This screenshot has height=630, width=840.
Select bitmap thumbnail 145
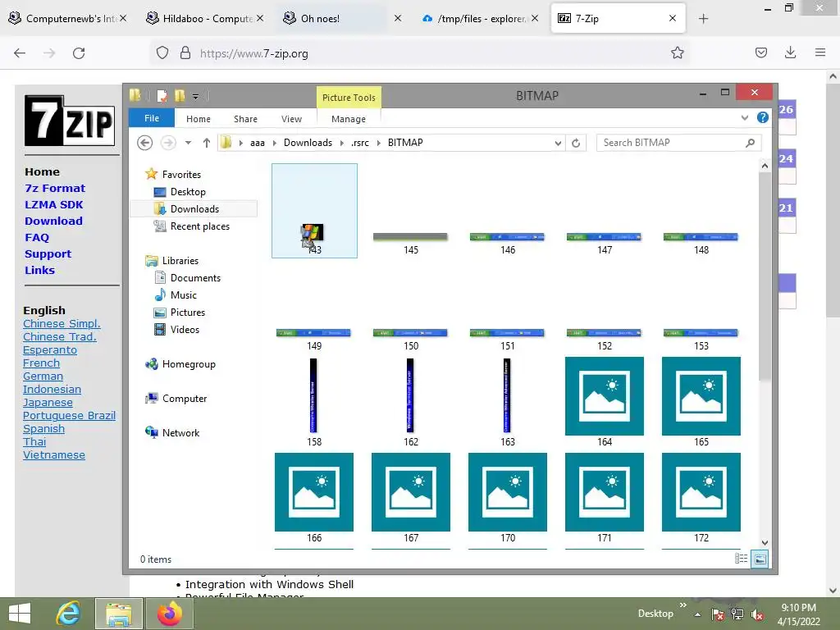410,237
